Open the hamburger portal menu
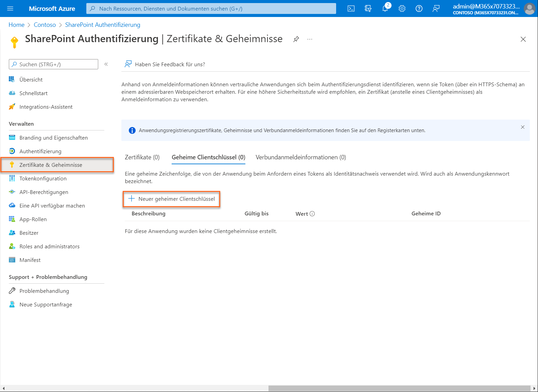 click(x=10, y=8)
